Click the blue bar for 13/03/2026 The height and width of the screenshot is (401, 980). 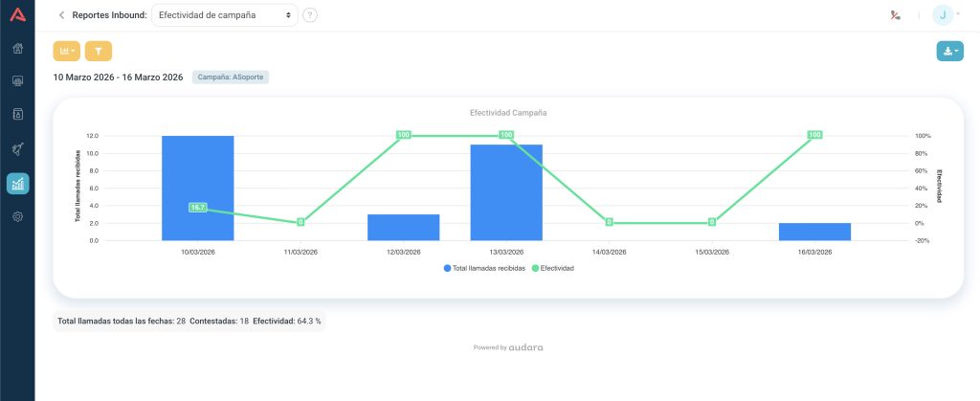(x=506, y=191)
